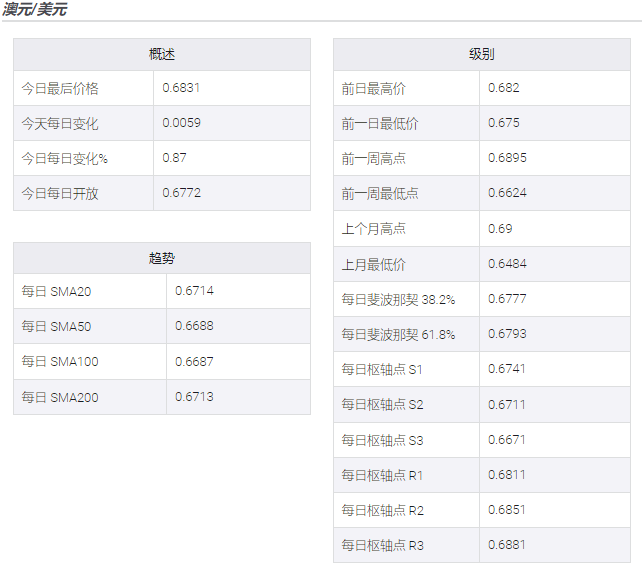Click the 上个月高点 row label
Viewport: 643px width, 573px height.
tap(374, 229)
